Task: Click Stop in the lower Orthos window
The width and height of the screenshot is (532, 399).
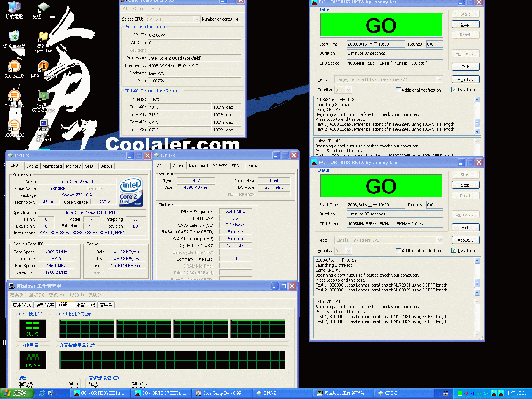Action: (465, 185)
